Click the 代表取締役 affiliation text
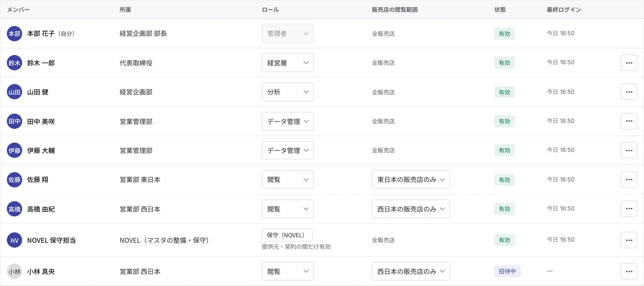Viewport: 644px width, 286px height. [x=136, y=63]
